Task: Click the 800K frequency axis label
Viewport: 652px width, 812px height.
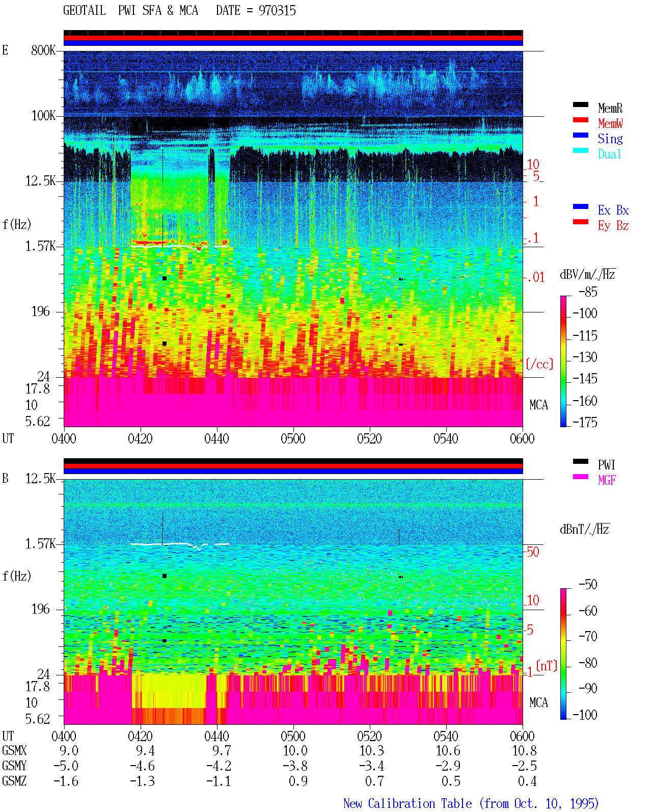Action: point(43,50)
